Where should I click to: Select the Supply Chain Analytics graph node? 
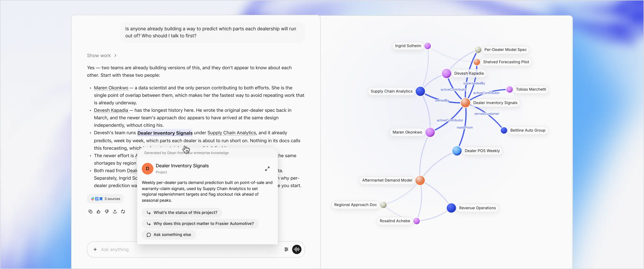[x=420, y=91]
